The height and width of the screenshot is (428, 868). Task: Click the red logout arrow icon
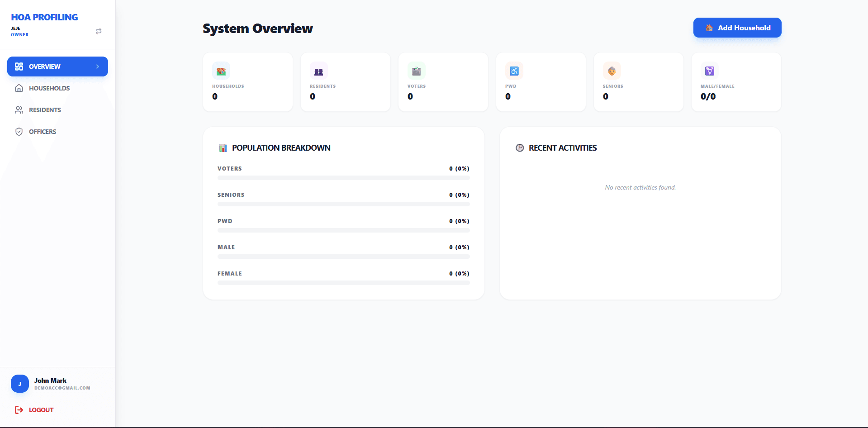pos(19,410)
